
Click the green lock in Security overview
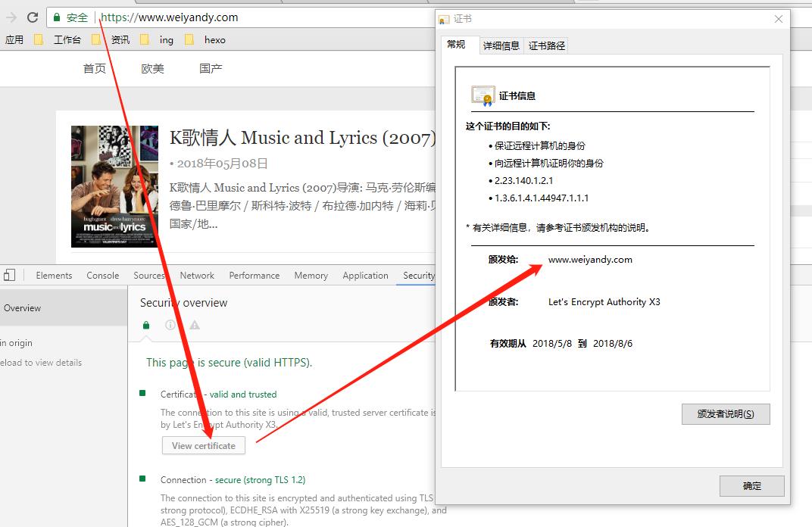click(x=146, y=325)
